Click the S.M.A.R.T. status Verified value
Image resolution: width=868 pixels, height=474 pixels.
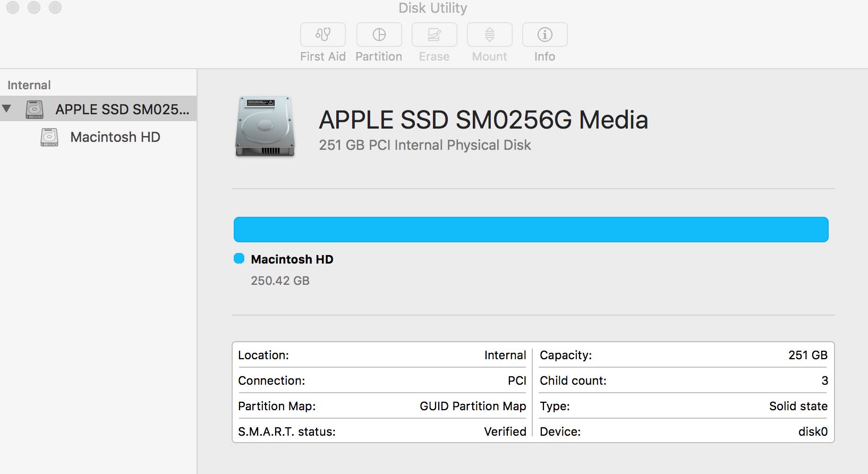(x=505, y=431)
